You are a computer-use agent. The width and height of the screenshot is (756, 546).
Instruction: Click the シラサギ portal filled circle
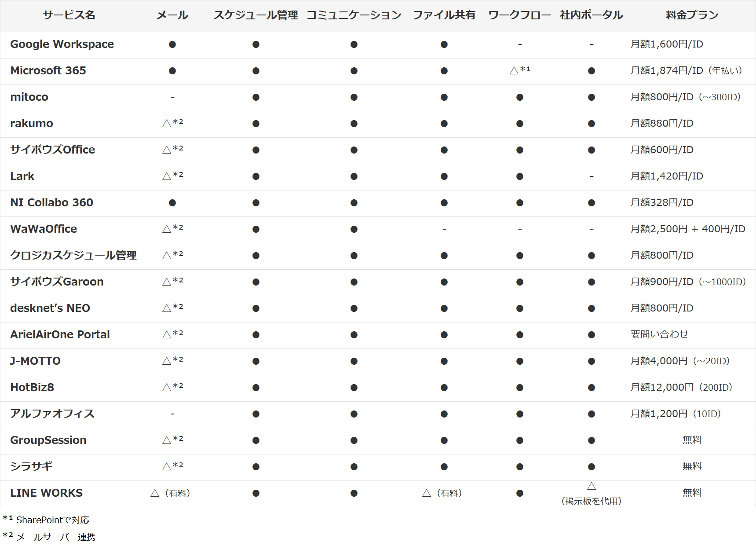tap(592, 467)
